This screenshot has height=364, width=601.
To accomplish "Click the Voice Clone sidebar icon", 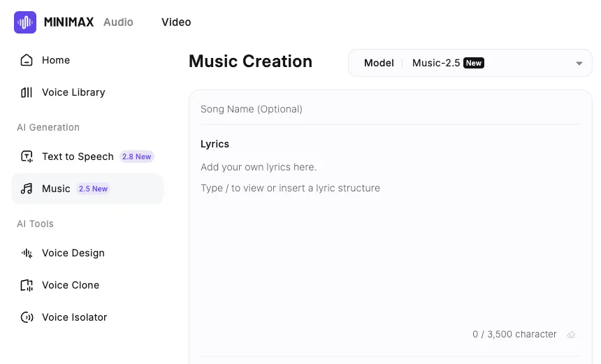I will click(x=27, y=285).
